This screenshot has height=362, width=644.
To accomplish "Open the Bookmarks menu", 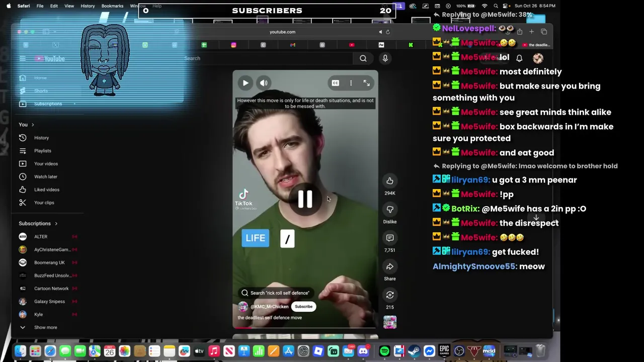I will click(x=112, y=6).
